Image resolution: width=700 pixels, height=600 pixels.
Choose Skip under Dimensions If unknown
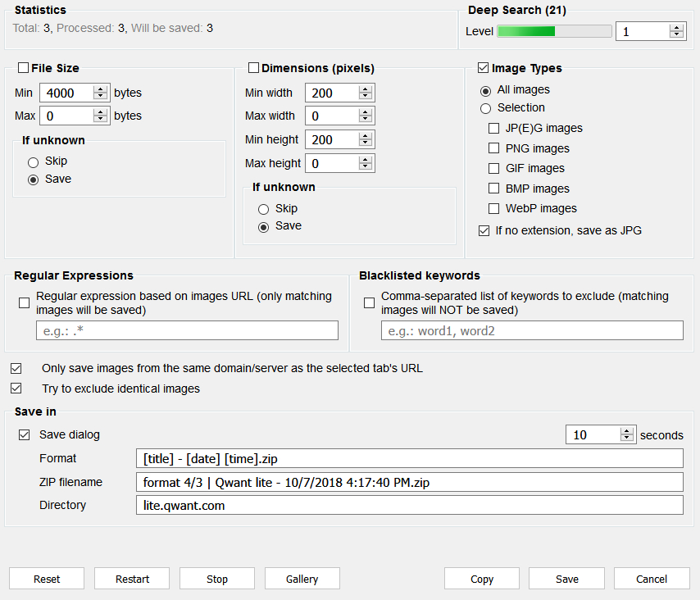point(263,209)
